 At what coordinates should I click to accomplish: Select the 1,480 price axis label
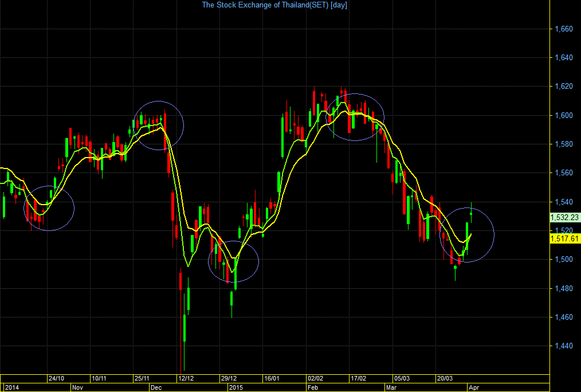point(564,288)
